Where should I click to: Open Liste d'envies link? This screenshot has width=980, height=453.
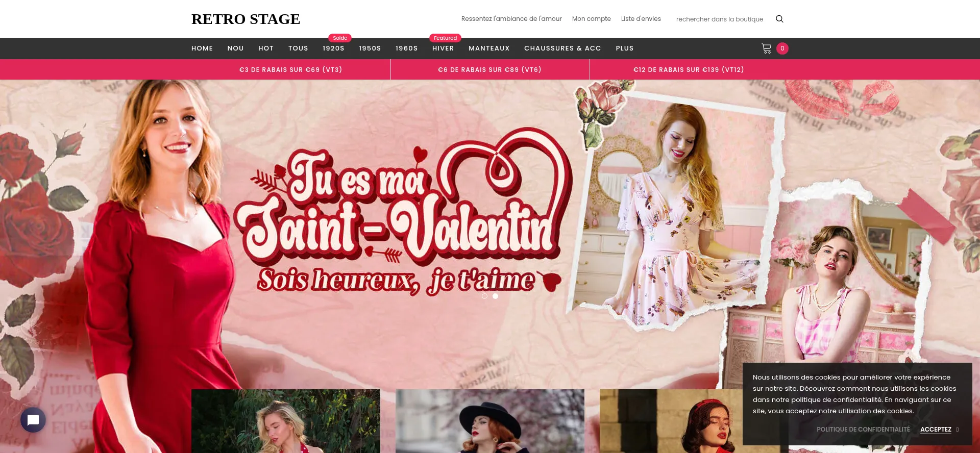pos(641,19)
